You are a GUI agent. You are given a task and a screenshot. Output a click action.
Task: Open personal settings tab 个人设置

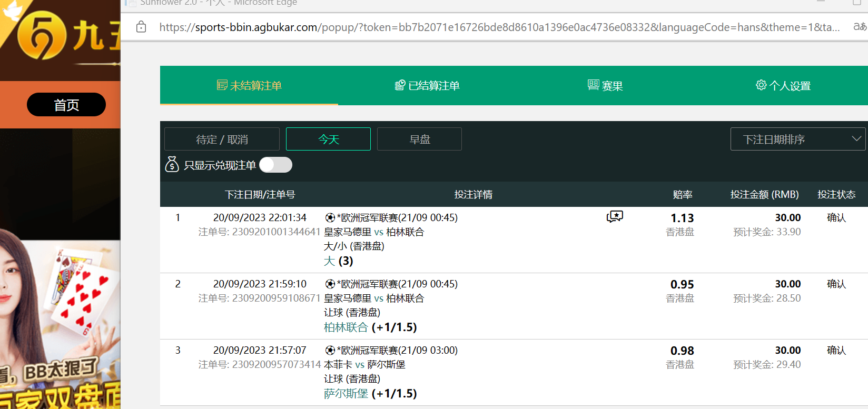pyautogui.click(x=783, y=85)
